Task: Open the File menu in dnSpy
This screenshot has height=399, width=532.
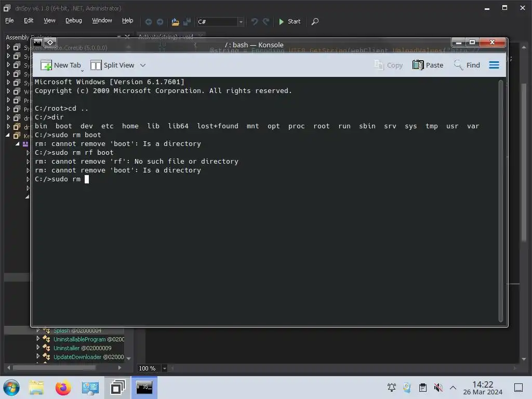Action: point(9,21)
